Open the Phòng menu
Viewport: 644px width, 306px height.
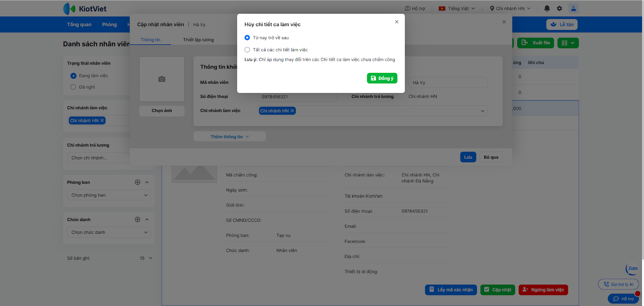click(109, 25)
